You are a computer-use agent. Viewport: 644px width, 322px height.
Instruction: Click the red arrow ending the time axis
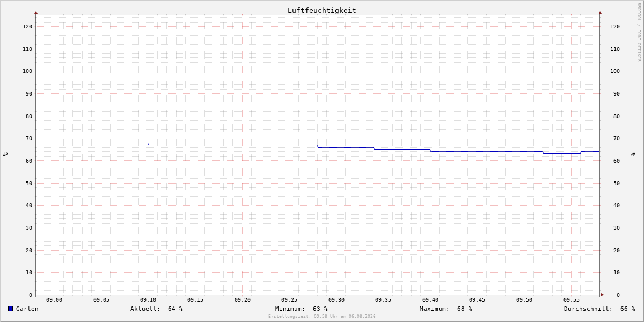click(602, 295)
